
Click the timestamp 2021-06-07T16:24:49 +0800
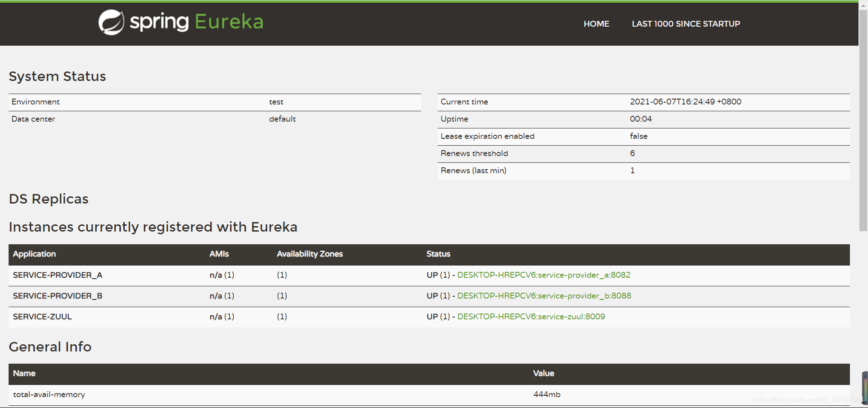pos(686,102)
